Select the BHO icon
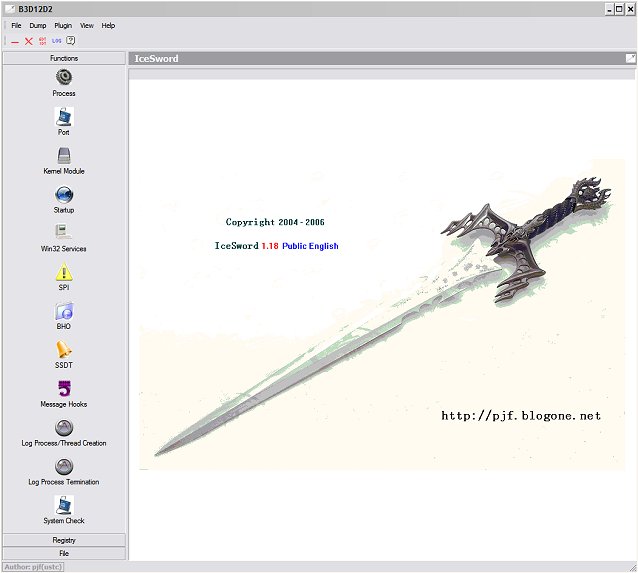Image resolution: width=638 pixels, height=573 pixels. (64, 311)
